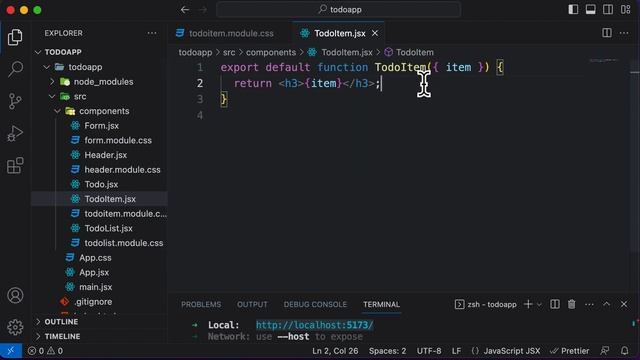Expand the node_modules folder
This screenshot has width=640, height=360.
point(99,82)
